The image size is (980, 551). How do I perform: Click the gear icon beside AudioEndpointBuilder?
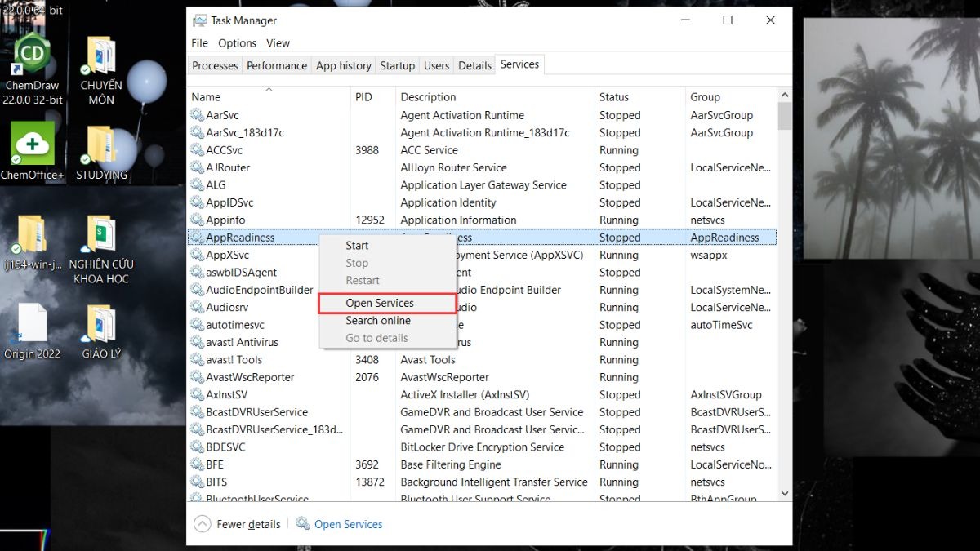tap(197, 290)
